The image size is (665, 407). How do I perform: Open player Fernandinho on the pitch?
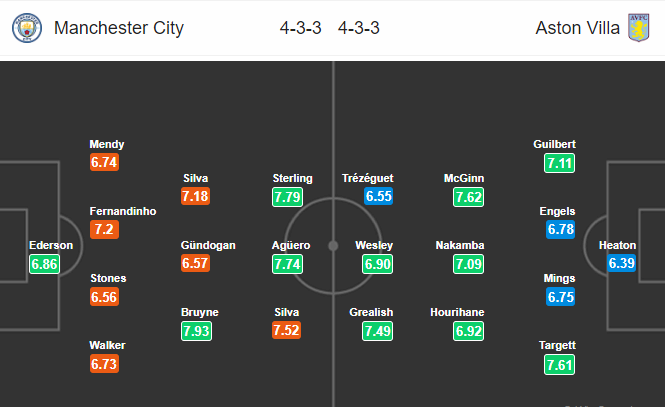[x=123, y=211]
